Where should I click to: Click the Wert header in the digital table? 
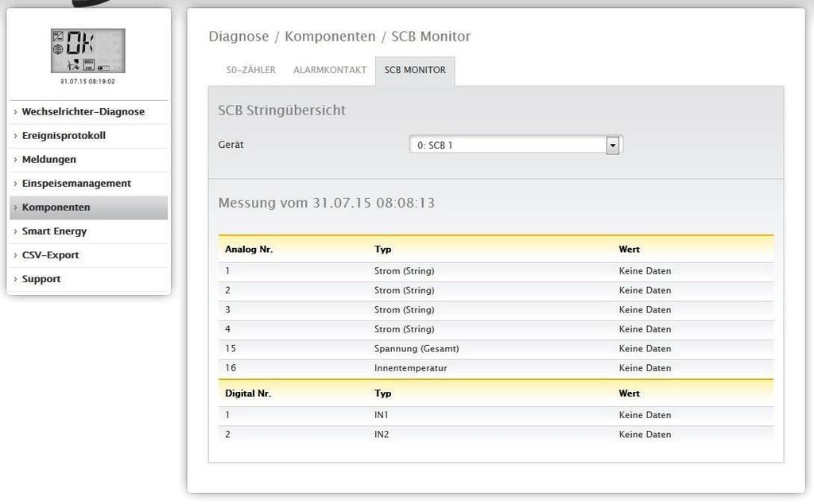630,394
